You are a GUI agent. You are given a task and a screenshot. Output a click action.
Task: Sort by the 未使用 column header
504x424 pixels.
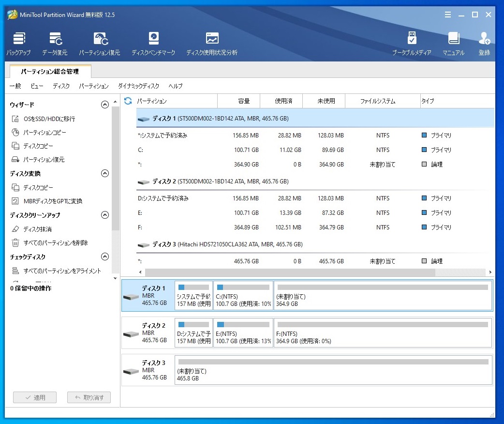click(x=324, y=101)
